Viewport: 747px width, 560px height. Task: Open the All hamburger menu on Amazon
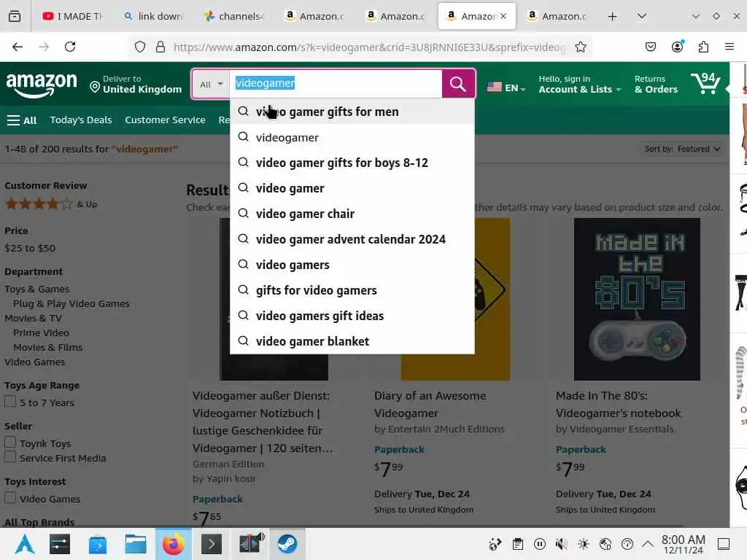(x=22, y=120)
